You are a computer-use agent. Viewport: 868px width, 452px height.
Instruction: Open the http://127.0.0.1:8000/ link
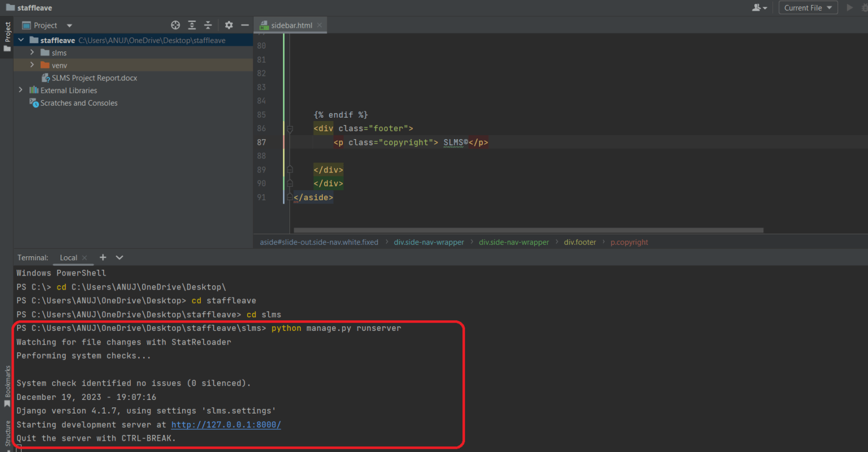(x=225, y=425)
